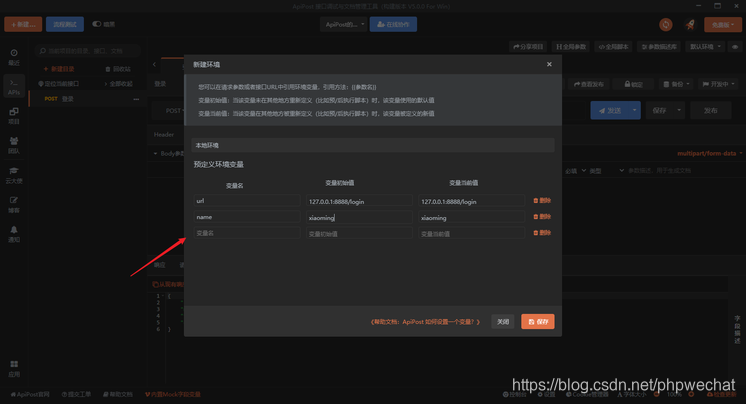Viewport: 746px width, 404px height.
Task: Click 关闭 to dismiss the dialog
Action: click(503, 322)
